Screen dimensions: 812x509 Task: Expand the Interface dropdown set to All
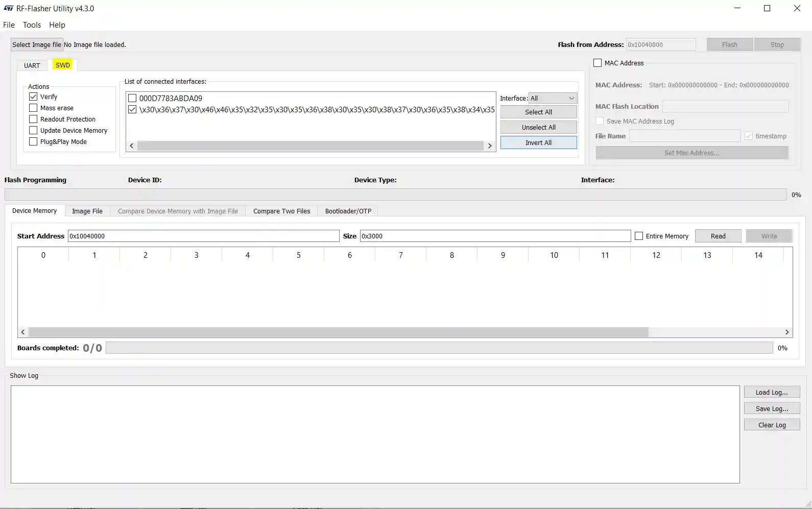pyautogui.click(x=553, y=98)
